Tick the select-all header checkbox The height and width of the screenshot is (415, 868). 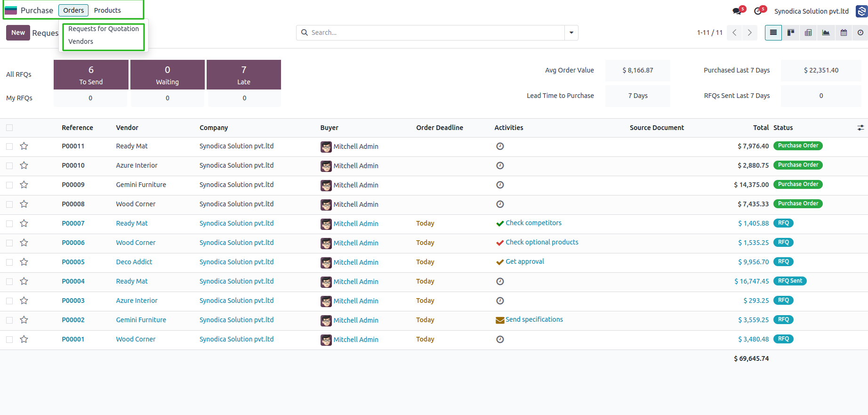point(9,128)
